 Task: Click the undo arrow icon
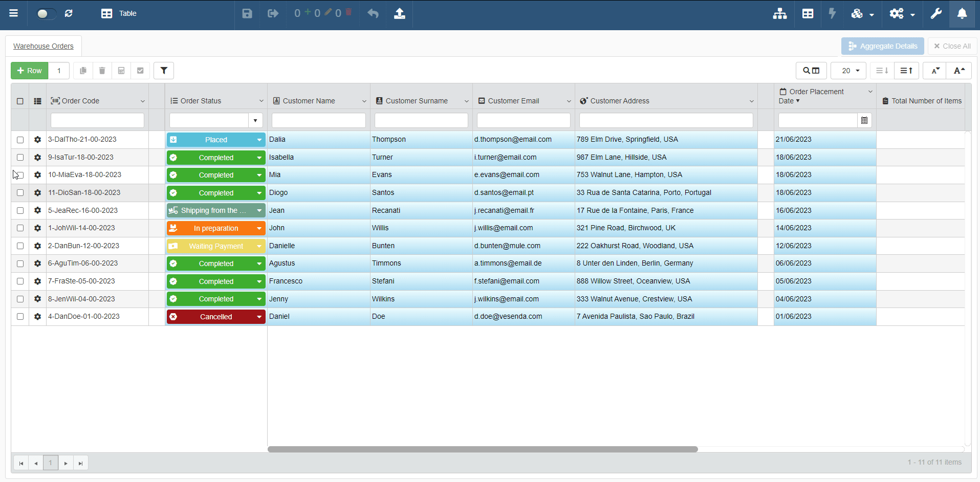coord(373,13)
